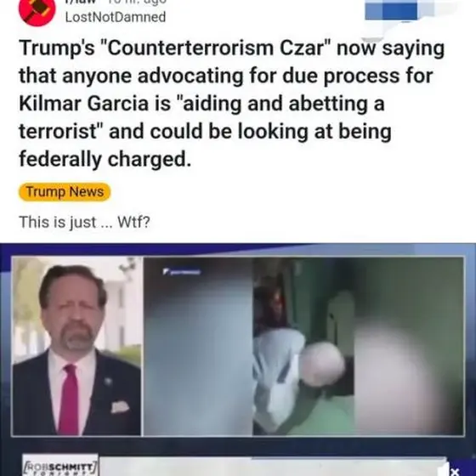Open the post titled Trump's Counterterrorism Czar
The height and width of the screenshot is (476, 476).
click(x=231, y=103)
